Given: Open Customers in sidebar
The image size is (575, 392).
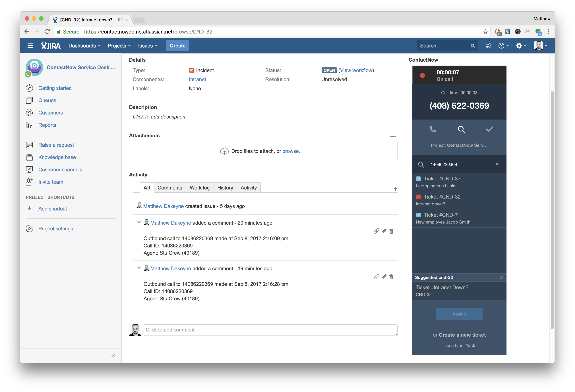Looking at the screenshot, I should tap(50, 113).
